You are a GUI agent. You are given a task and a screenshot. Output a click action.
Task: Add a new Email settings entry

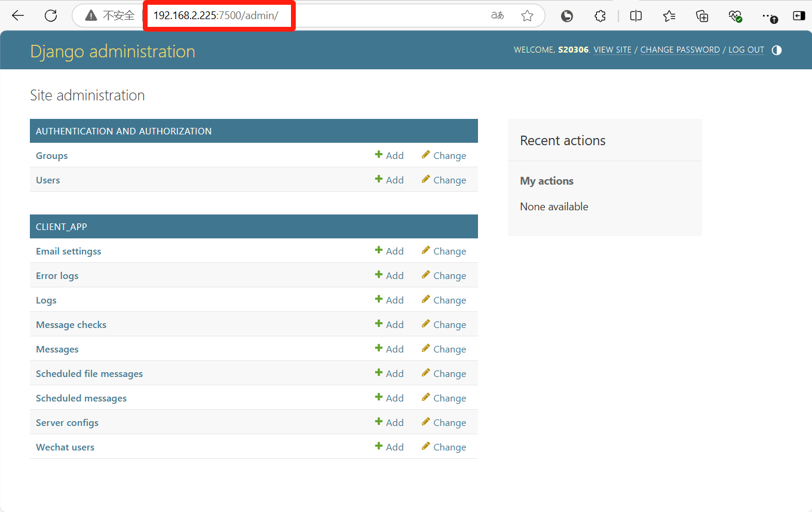click(390, 251)
